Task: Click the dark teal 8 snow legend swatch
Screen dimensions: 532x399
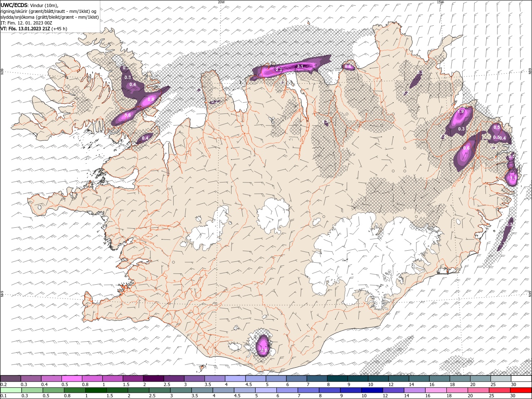Action: pos(337,379)
